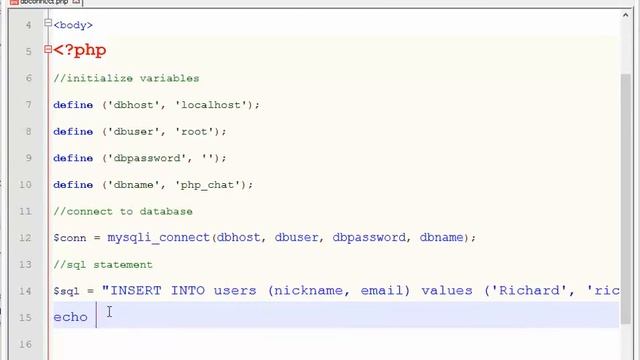Image resolution: width=640 pixels, height=360 pixels.
Task: Click the 'Richard' value in SQL string
Action: click(x=530, y=291)
